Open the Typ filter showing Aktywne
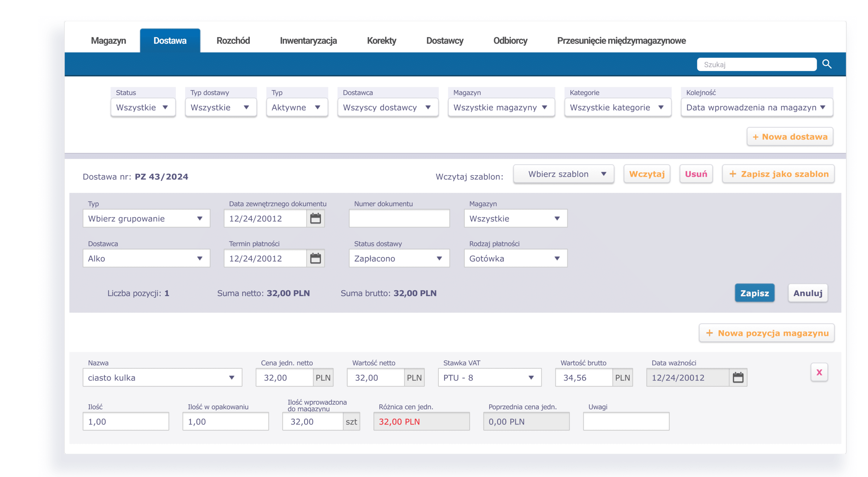 [x=297, y=108]
